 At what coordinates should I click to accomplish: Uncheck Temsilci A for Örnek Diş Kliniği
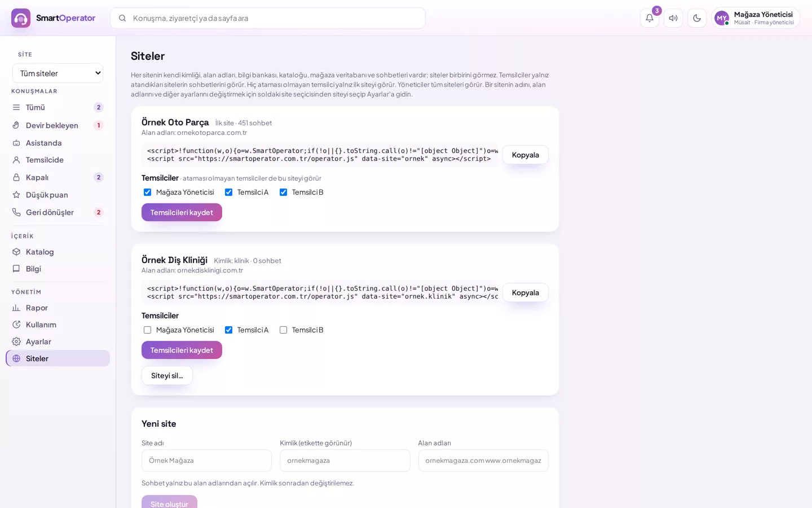tap(228, 330)
